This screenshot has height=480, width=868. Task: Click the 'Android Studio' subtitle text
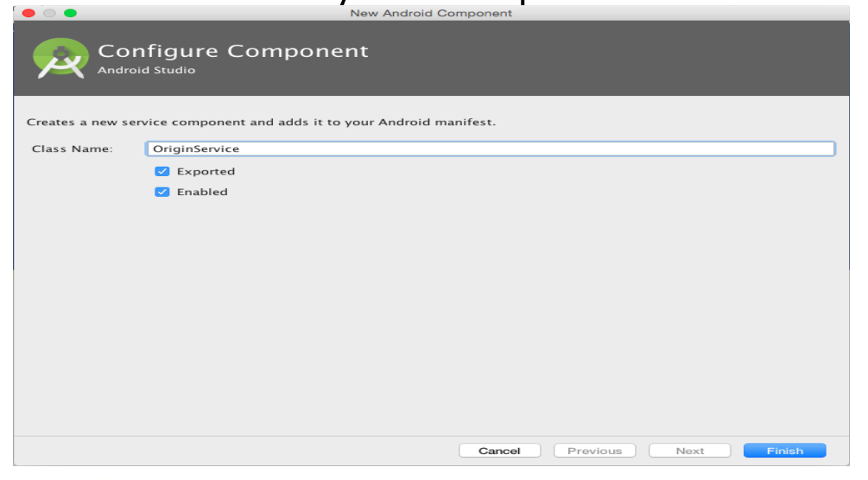(x=146, y=70)
